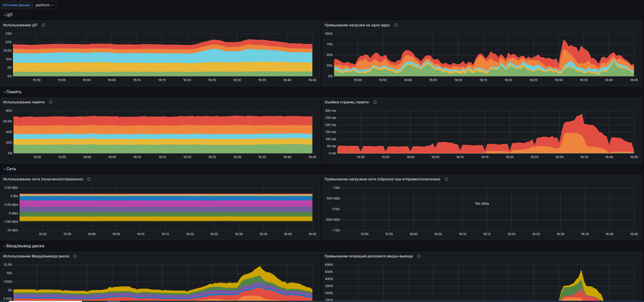This screenshot has height=302, width=644.
Task: Click the Источник данных label
Action: [x=16, y=5]
